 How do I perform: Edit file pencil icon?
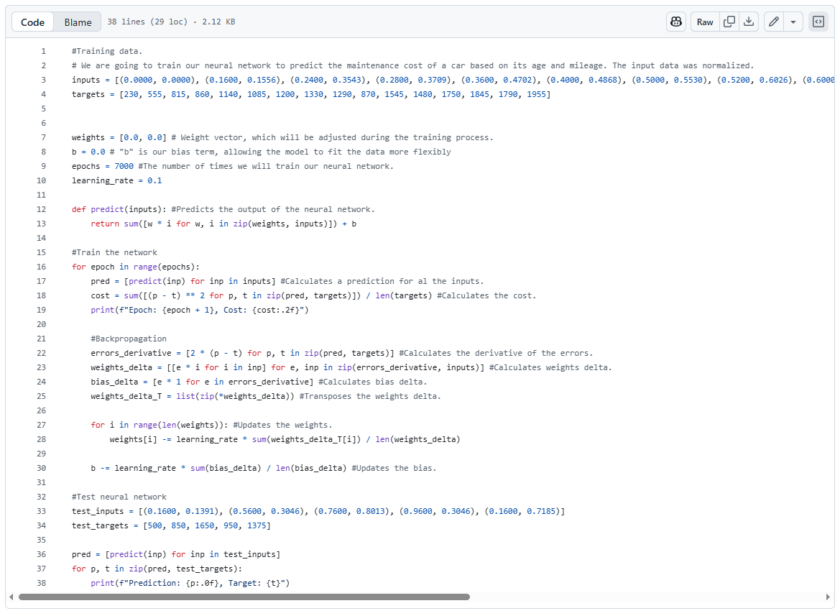[774, 22]
